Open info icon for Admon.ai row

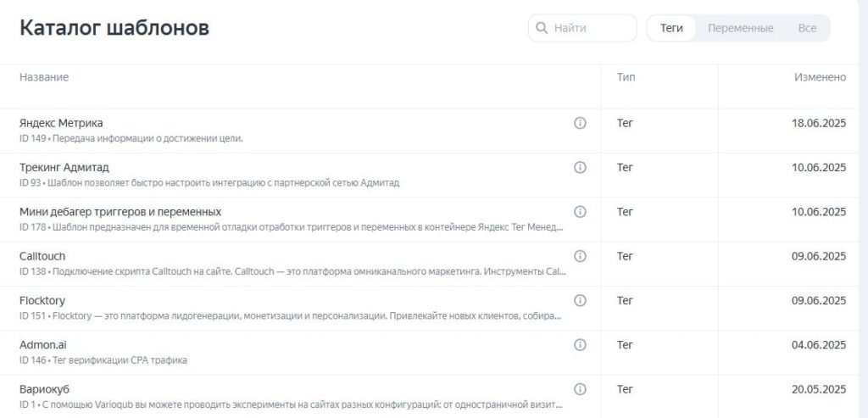(580, 345)
